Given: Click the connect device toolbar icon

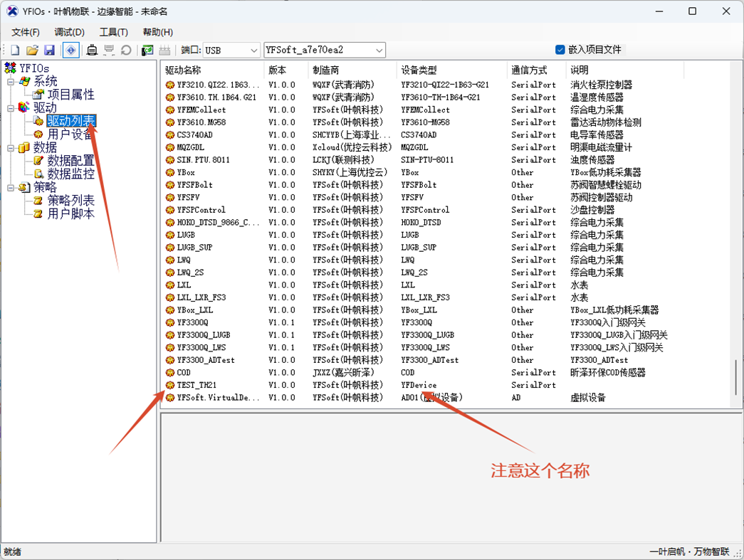Looking at the screenshot, I should (x=92, y=50).
